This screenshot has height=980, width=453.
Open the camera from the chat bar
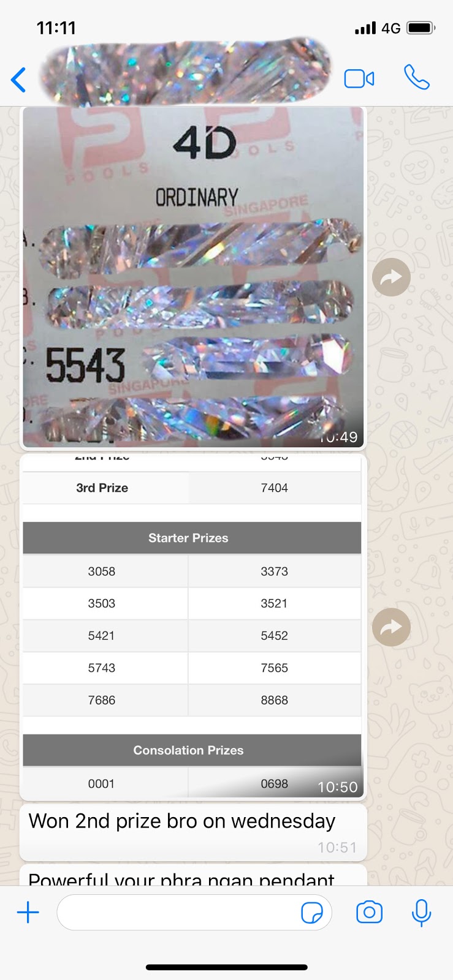[369, 913]
